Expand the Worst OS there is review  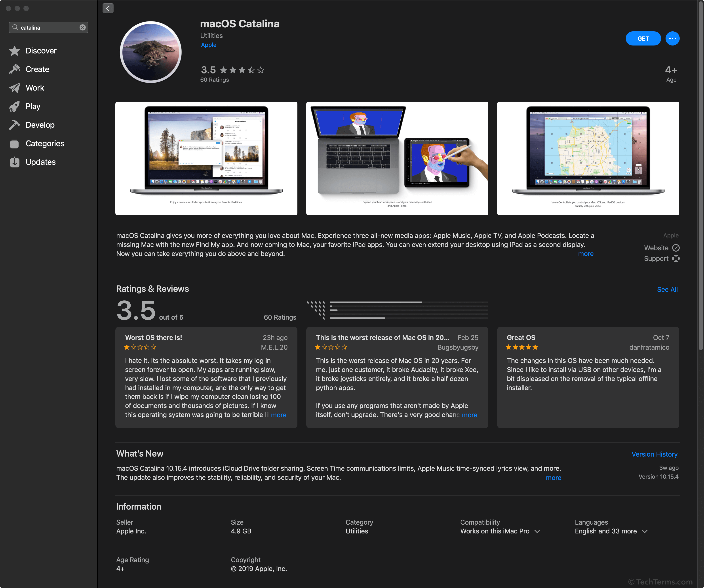279,415
